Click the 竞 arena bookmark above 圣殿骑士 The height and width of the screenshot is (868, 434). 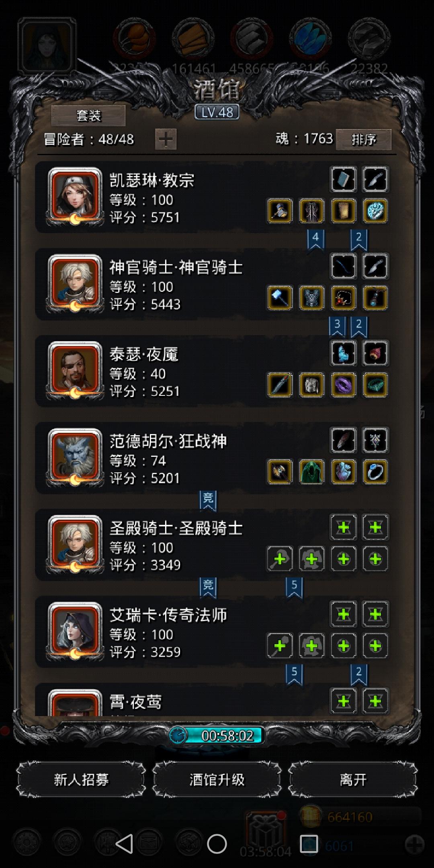[x=208, y=500]
